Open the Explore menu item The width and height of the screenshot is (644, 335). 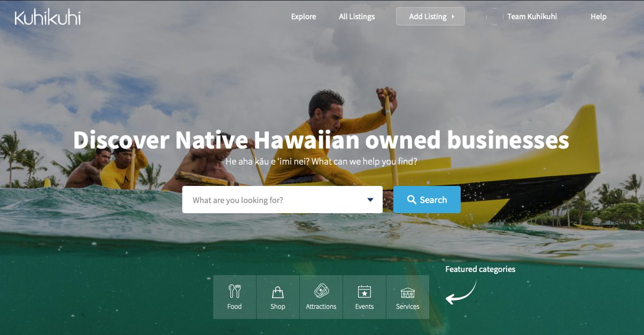tap(304, 17)
